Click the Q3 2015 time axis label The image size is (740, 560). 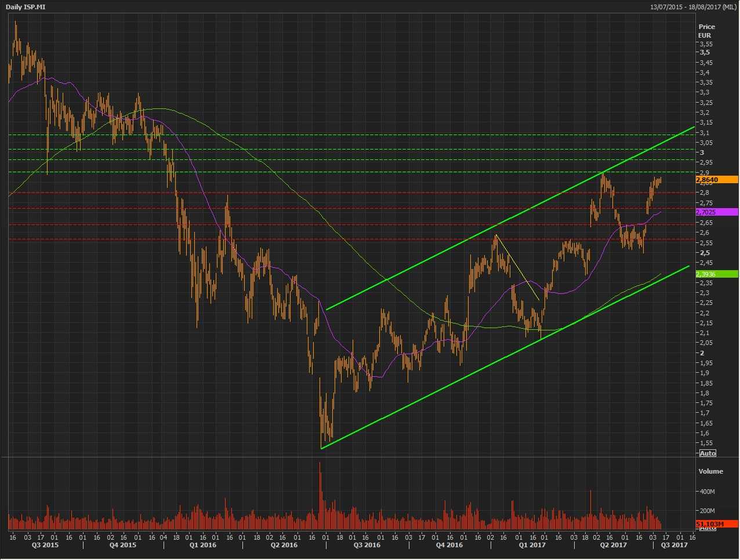pyautogui.click(x=45, y=545)
